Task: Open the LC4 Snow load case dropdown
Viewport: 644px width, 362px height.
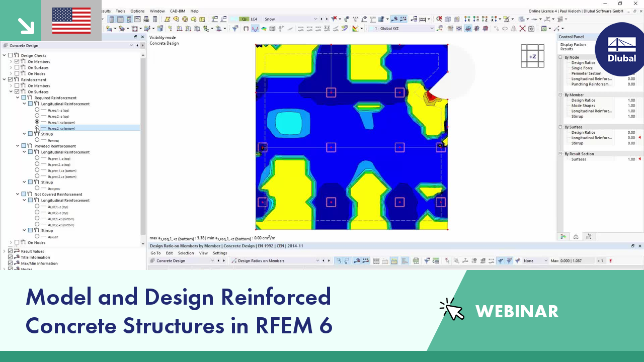Action: tap(315, 19)
